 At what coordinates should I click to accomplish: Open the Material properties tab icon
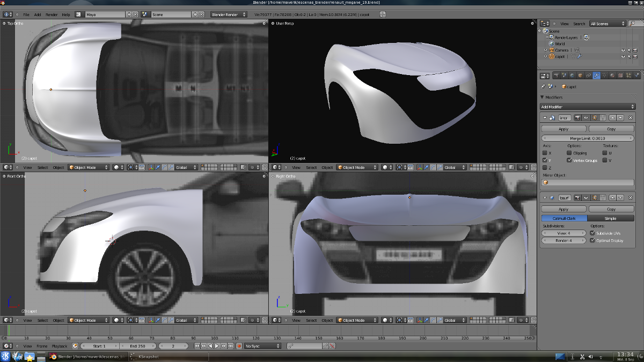click(612, 76)
